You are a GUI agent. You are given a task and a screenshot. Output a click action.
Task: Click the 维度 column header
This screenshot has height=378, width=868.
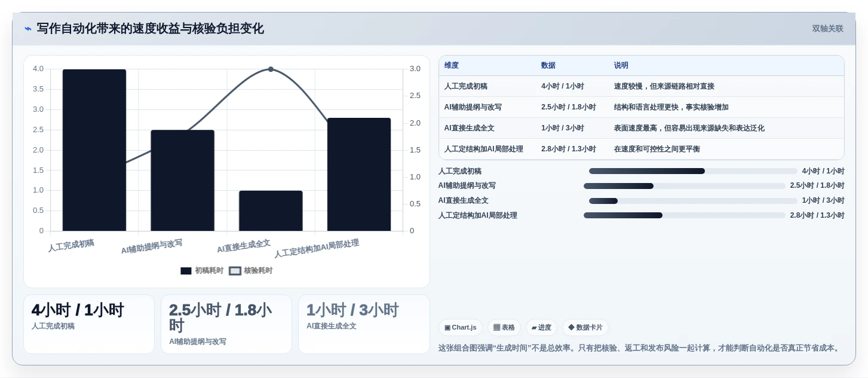pos(452,65)
